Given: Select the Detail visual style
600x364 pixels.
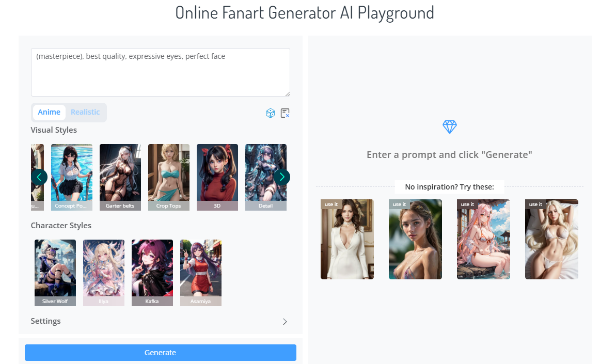Looking at the screenshot, I should click(x=265, y=177).
